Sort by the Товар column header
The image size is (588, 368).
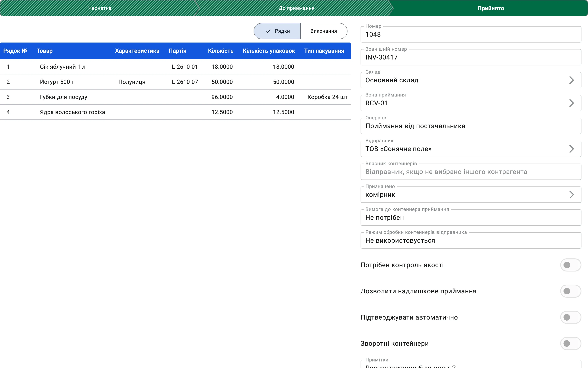45,51
